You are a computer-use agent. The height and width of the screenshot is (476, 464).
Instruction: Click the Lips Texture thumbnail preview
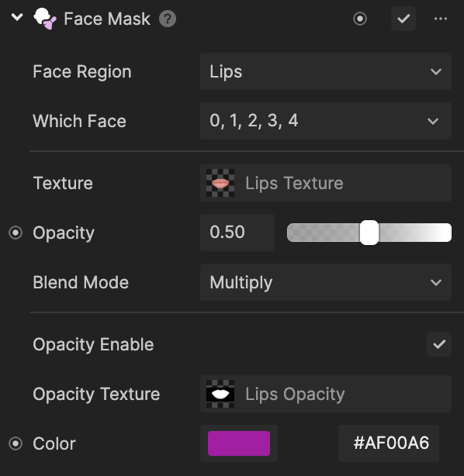[220, 183]
